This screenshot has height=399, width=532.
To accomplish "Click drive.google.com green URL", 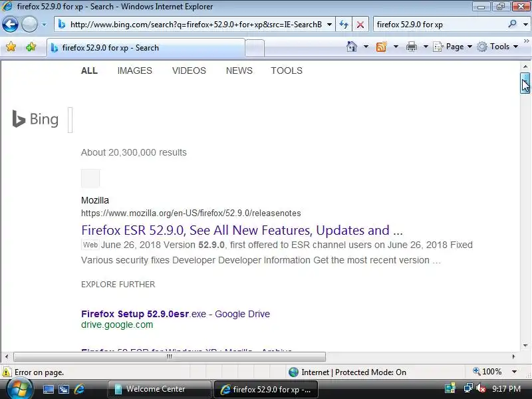I will coord(117,325).
